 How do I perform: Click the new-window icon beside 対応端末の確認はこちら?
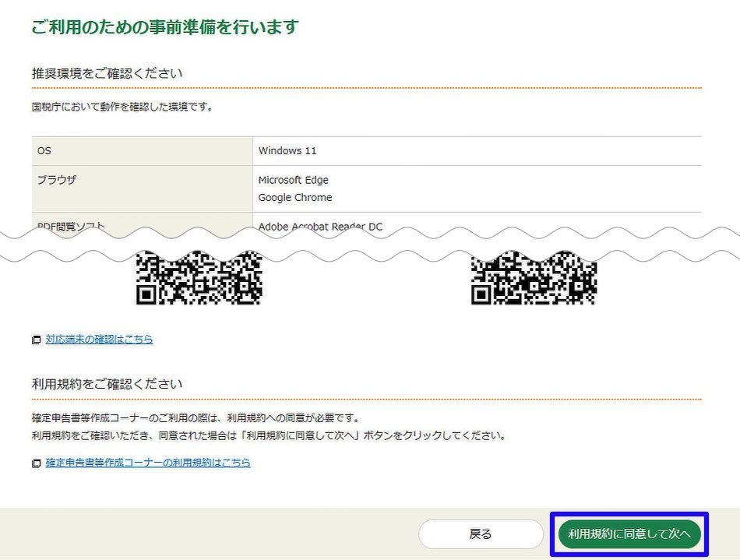(x=36, y=340)
